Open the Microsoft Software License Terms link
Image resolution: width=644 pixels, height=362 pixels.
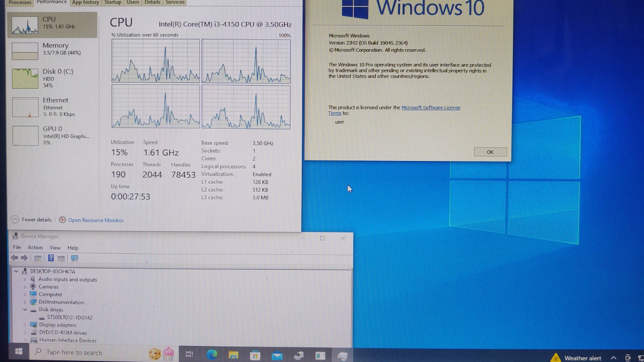(x=430, y=108)
